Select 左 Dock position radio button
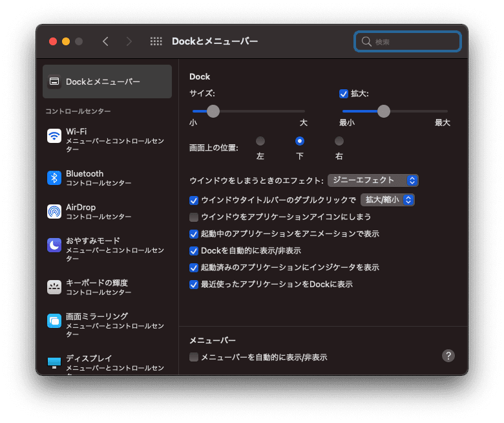Screen dimensions: 504x423 [x=260, y=141]
